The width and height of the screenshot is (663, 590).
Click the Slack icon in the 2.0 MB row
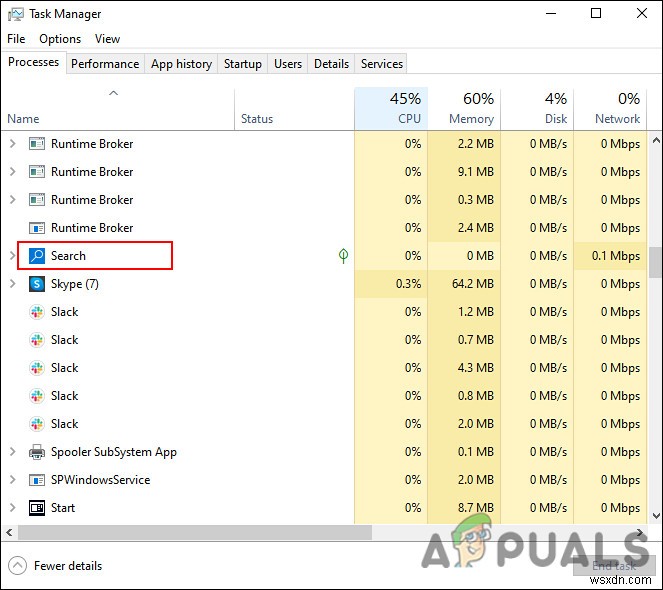pos(37,424)
